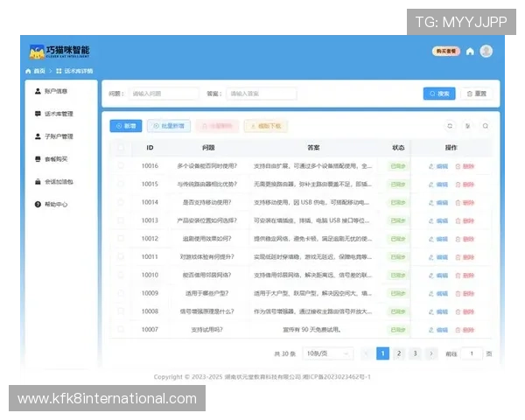Delete the entry with ID 10011
525x420 pixels.
465,257
